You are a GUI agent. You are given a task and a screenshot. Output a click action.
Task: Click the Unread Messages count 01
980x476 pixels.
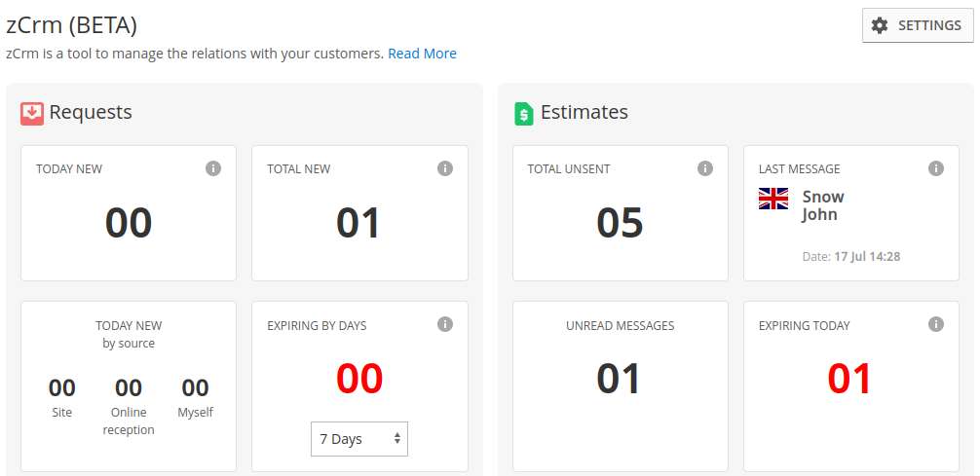click(620, 379)
